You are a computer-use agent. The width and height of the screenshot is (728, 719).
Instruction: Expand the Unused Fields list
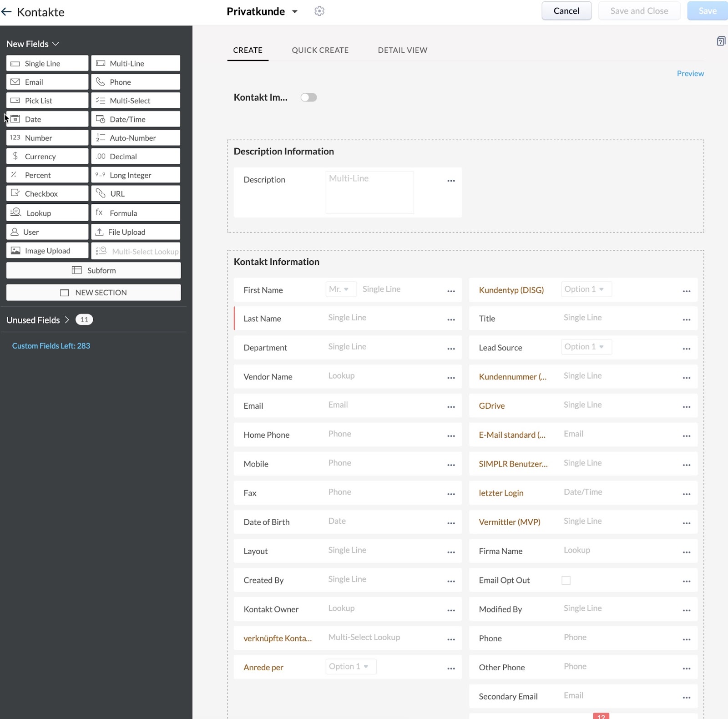coord(38,320)
